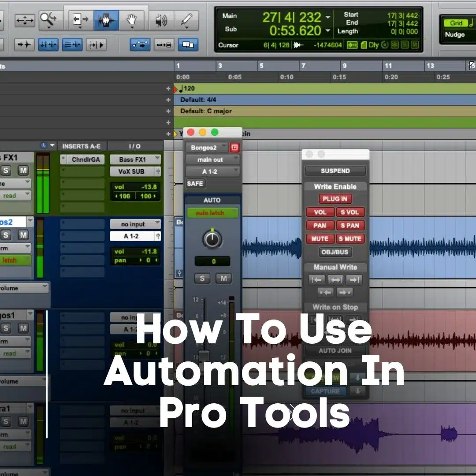This screenshot has width=476, height=476.
Task: Select the Selector tool with waveform icon
Action: 106,19
